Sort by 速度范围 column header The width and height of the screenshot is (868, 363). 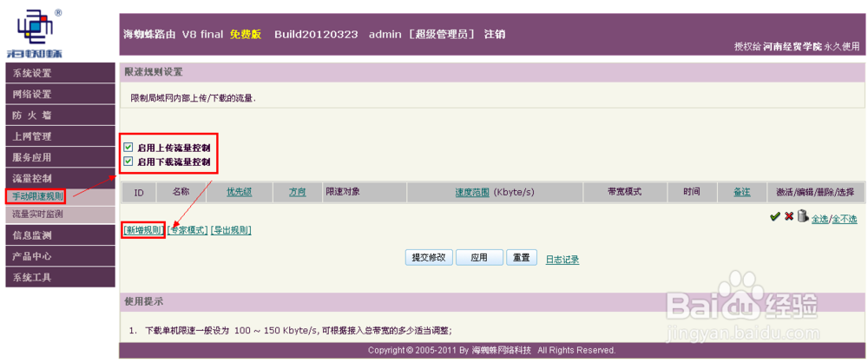coord(472,192)
